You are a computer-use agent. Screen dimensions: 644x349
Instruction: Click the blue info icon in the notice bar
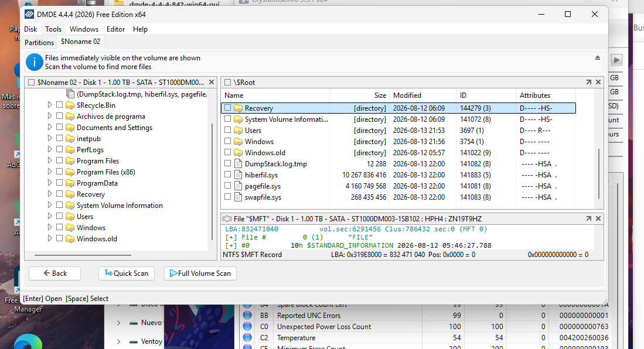pos(35,63)
